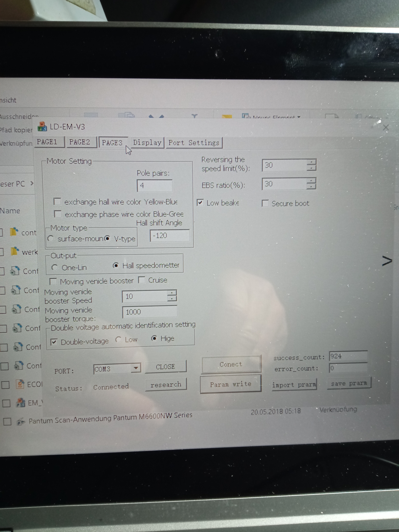Expand the 'eser PC' breadcrumb chevron
This screenshot has height=532, width=399.
click(x=32, y=183)
